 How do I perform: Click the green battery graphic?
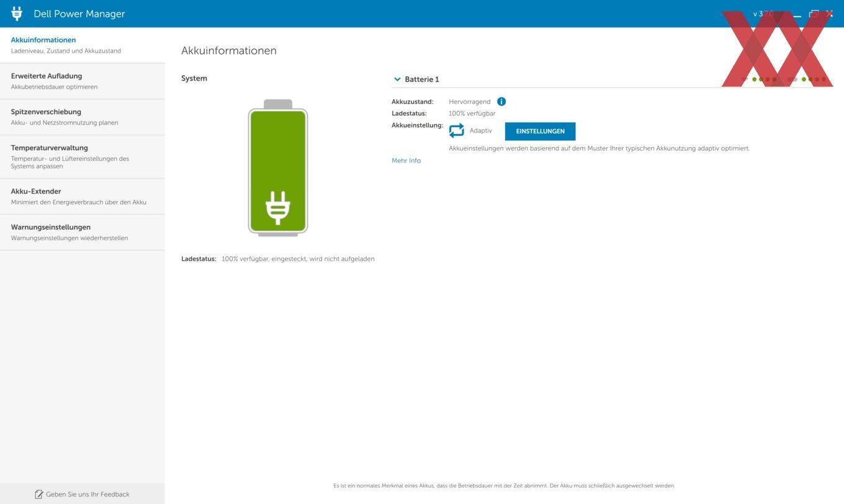[x=278, y=168]
